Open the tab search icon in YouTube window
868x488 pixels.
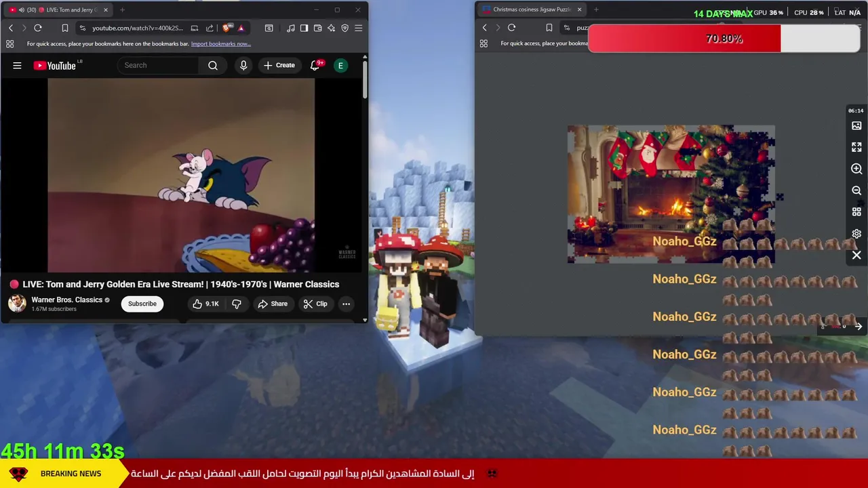(269, 28)
